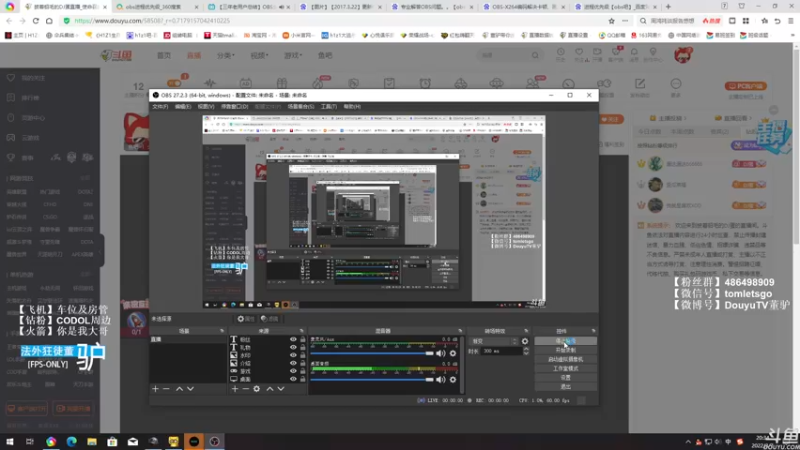Screen dimensions: 800x450
Task: Open File Explorer from taskbar
Action: point(92,441)
